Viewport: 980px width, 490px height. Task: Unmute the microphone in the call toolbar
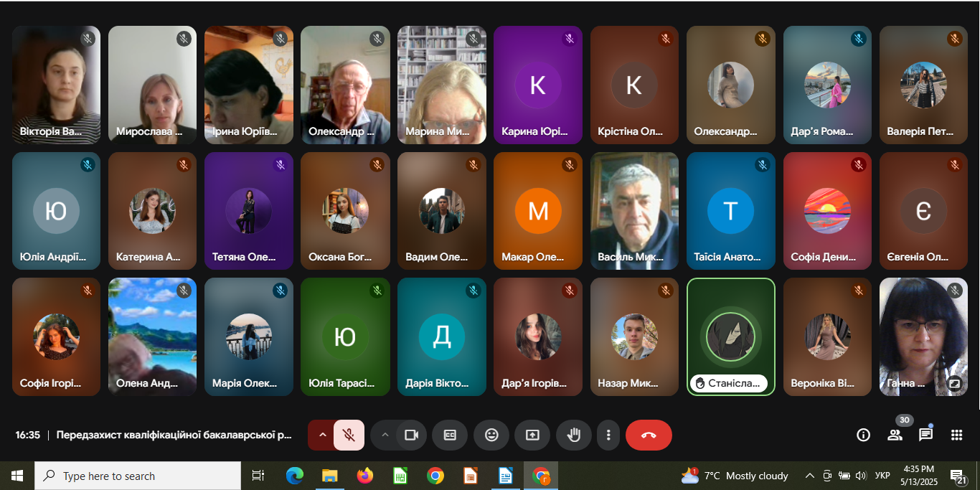(349, 435)
